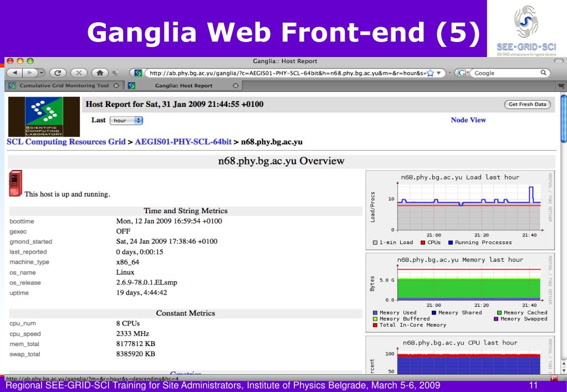This screenshot has width=567, height=392.
Task: Close the Cumulative Grid Monitoring Tool tab
Action: (x=116, y=86)
